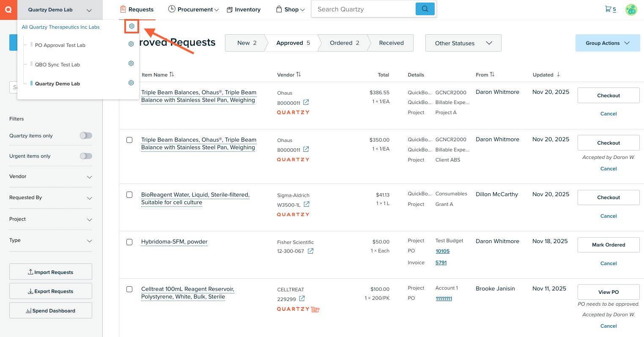Image resolution: width=644 pixels, height=337 pixels.
Task: Open the Spend Dashboard
Action: tap(51, 310)
